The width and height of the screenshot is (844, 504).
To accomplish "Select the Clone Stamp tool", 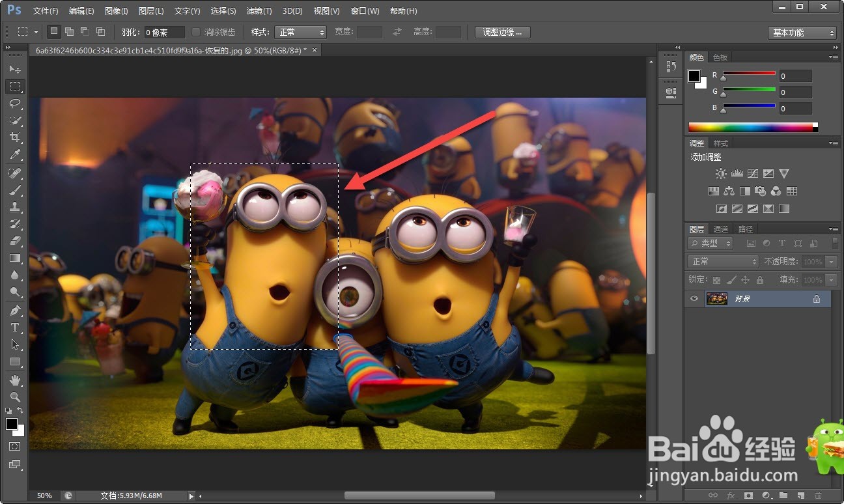I will pos(15,207).
